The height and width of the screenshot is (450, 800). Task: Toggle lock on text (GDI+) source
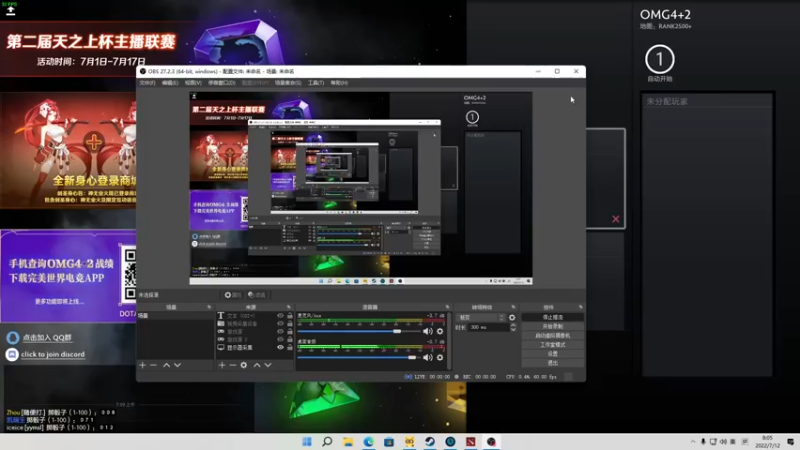point(290,316)
